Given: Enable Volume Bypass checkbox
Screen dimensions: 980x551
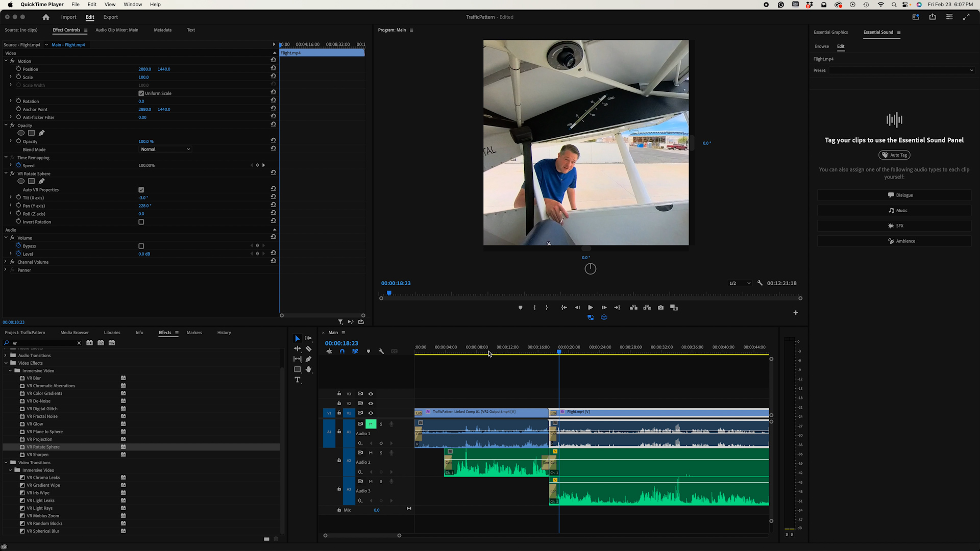Looking at the screenshot, I should pos(141,246).
